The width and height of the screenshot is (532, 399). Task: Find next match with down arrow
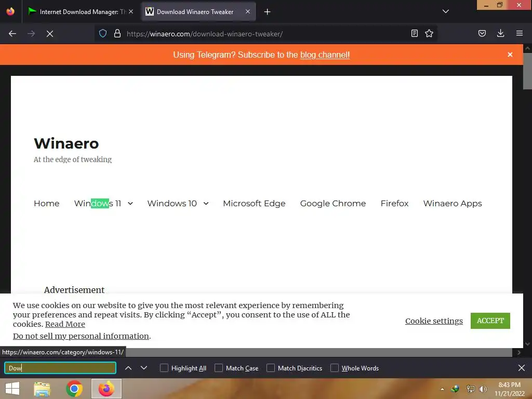pyautogui.click(x=144, y=368)
